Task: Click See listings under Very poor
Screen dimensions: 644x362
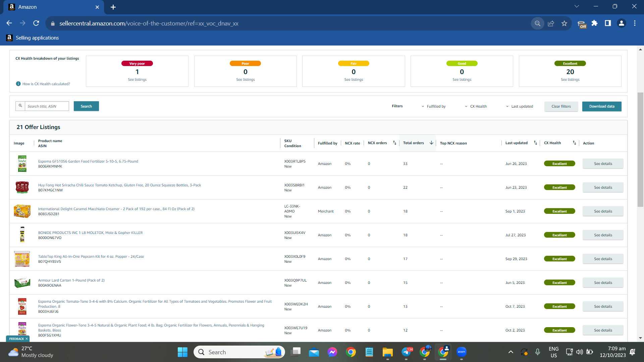Action: [137, 80]
